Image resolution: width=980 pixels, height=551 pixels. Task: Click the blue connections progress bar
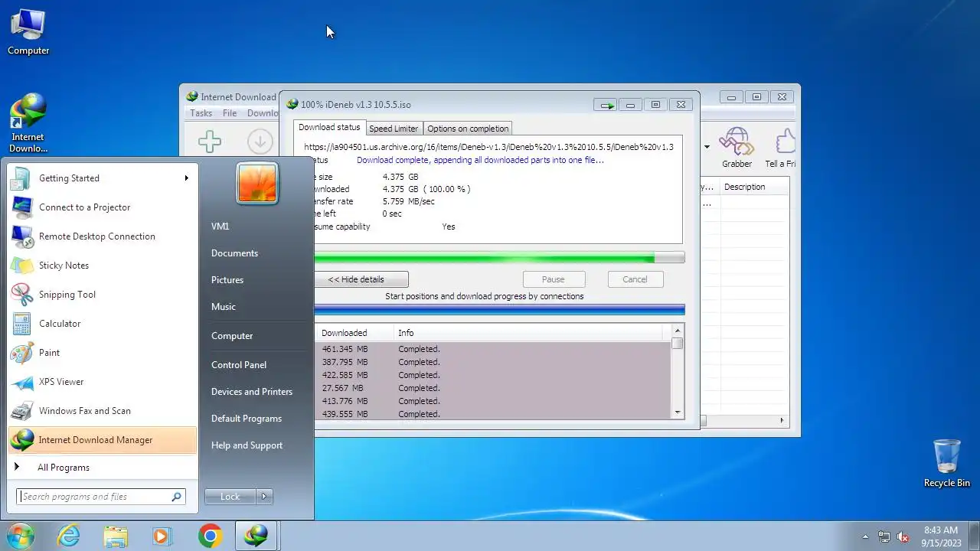[x=499, y=310]
